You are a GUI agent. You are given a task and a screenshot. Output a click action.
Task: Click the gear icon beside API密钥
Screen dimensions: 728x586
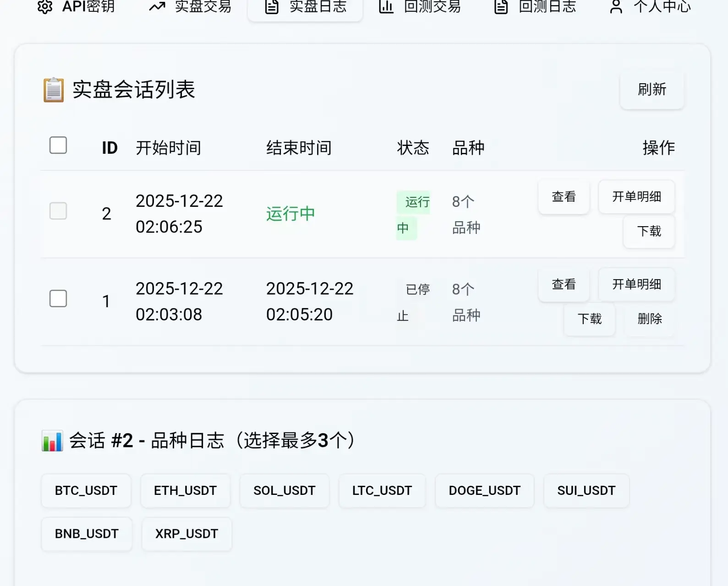click(45, 6)
